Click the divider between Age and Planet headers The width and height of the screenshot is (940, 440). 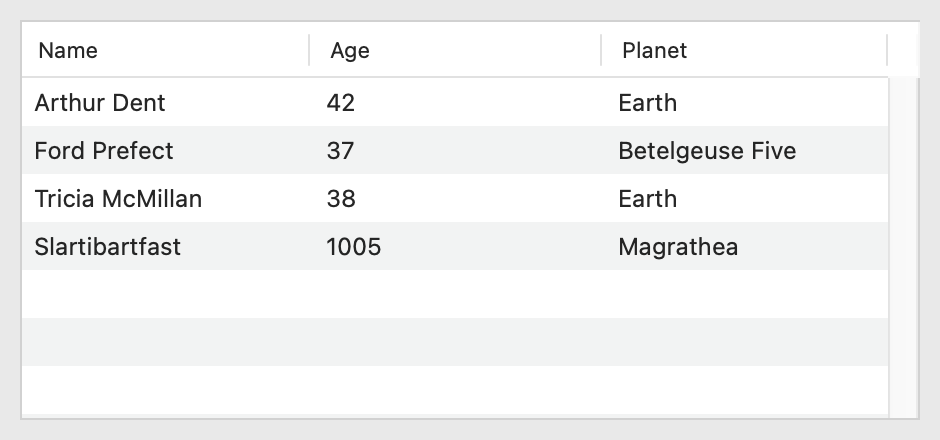tap(601, 50)
